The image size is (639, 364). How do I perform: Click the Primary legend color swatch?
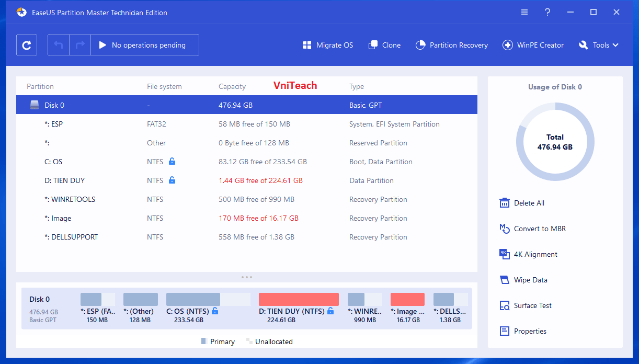coord(203,342)
